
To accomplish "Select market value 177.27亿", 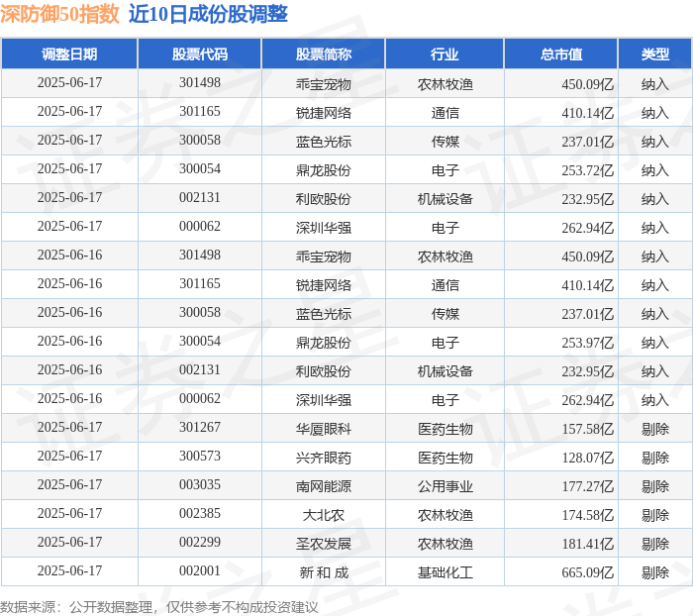I will (x=588, y=486).
